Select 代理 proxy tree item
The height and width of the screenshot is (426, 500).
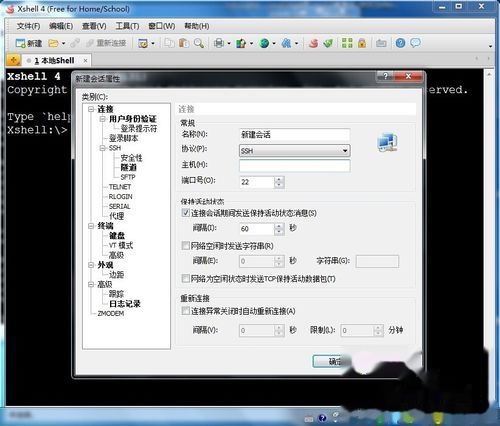pos(117,216)
